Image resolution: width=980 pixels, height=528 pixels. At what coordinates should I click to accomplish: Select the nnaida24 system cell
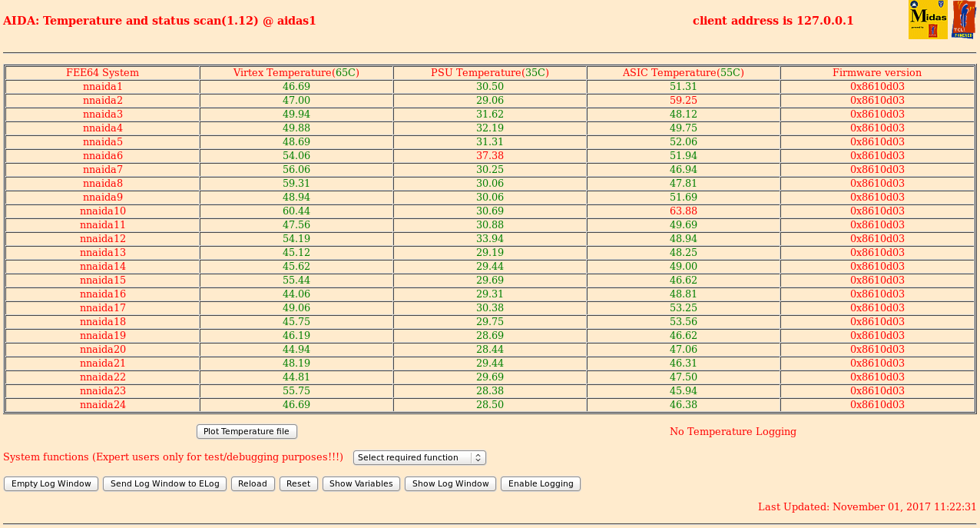(103, 405)
